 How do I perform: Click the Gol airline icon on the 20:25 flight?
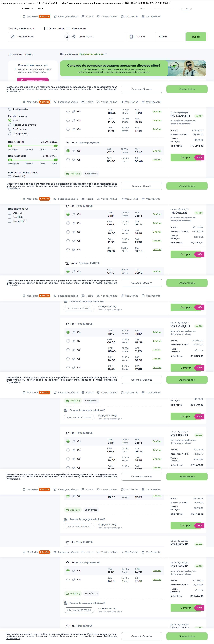74,250
